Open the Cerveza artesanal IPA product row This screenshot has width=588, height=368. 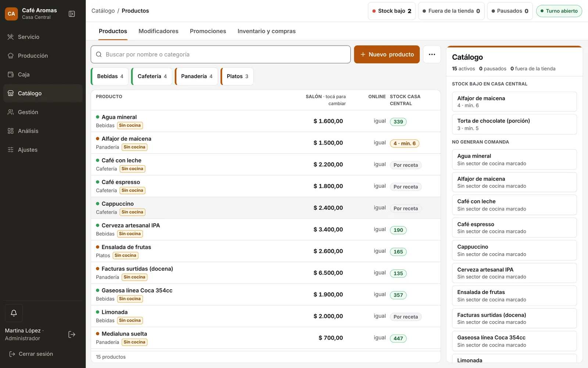tap(266, 230)
